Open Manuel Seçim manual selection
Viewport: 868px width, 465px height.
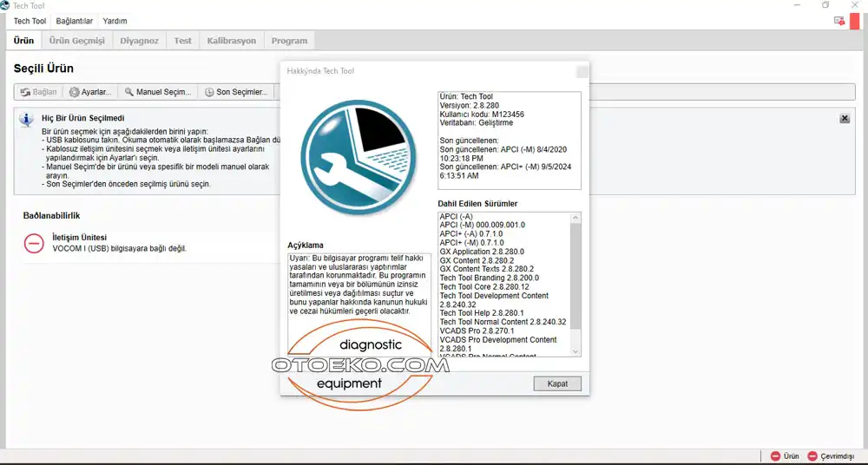(x=157, y=92)
